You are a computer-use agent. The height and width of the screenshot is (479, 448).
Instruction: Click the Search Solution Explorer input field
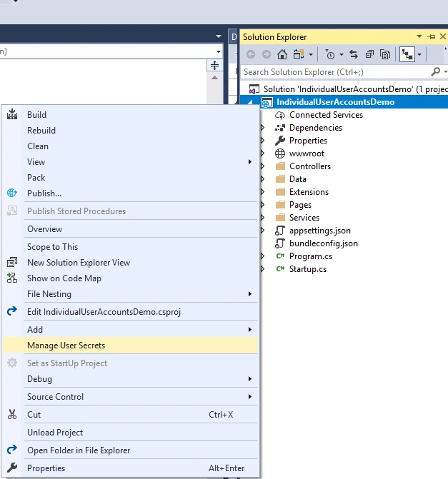coord(336,72)
